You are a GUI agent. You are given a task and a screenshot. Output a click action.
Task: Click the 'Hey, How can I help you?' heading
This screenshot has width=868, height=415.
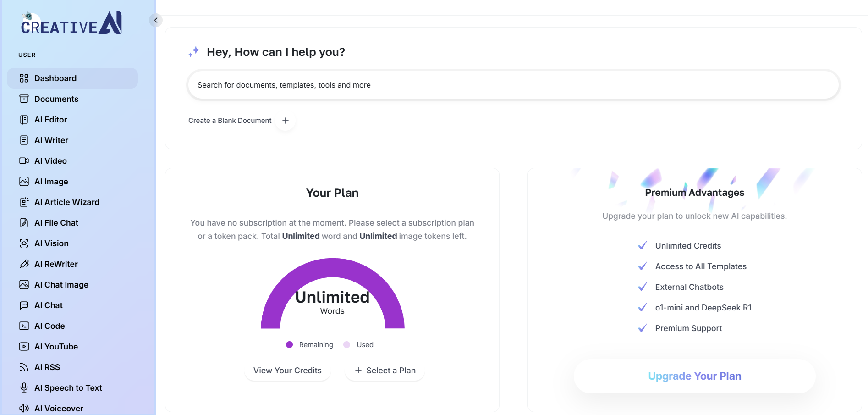tap(276, 52)
